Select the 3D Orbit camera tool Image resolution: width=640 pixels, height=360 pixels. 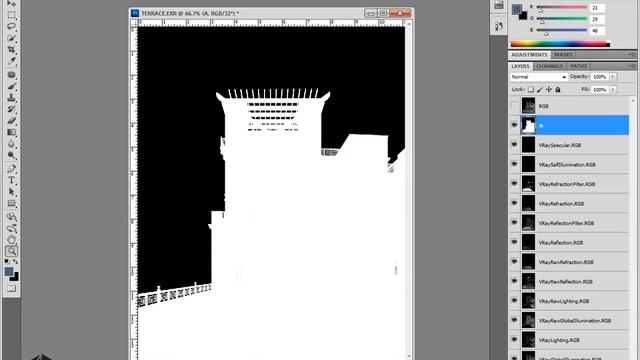tap(11, 228)
